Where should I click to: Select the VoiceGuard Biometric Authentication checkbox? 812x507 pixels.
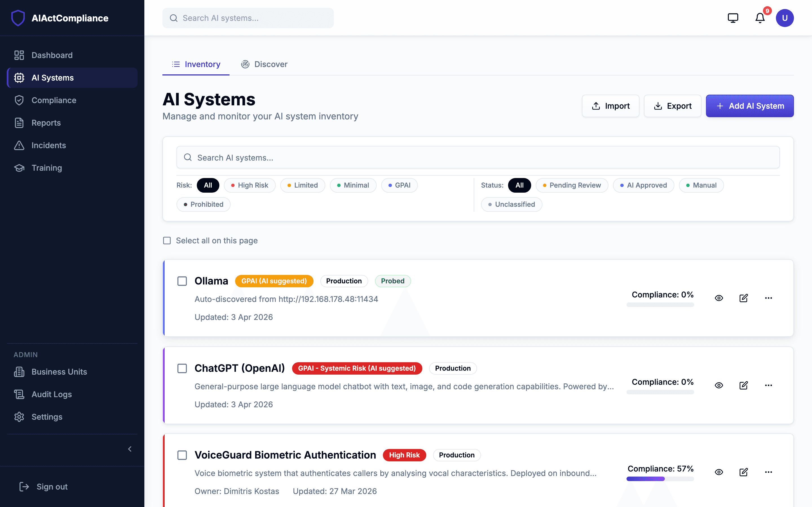click(x=182, y=455)
